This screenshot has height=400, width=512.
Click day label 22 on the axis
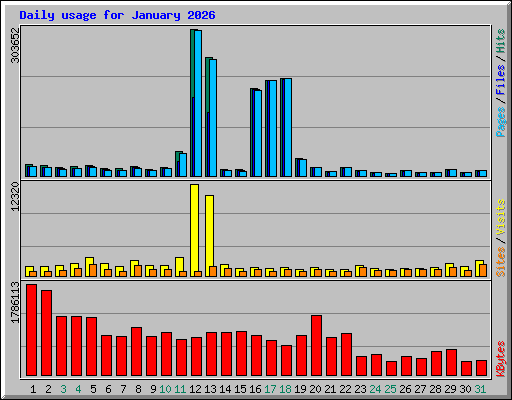click(345, 389)
